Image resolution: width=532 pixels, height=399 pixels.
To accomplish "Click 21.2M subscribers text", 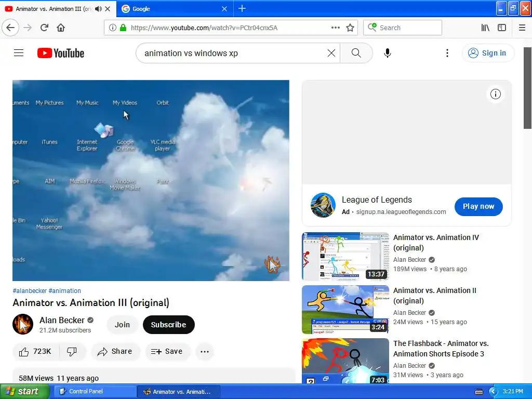I will click(65, 330).
